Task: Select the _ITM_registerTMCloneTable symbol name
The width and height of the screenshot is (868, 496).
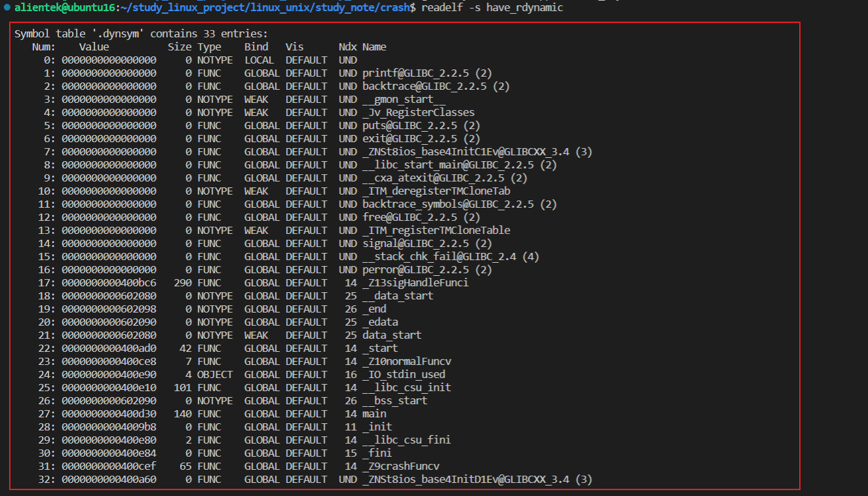Action: tap(436, 230)
